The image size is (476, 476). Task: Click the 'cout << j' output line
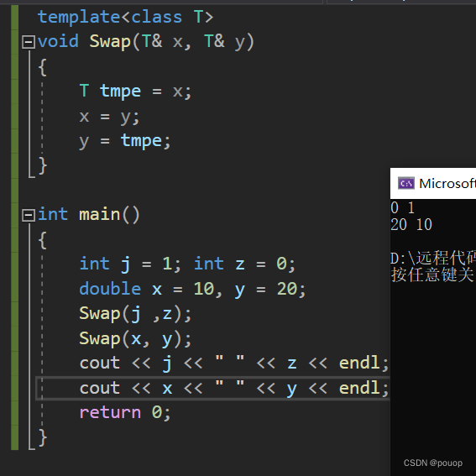pos(233,363)
